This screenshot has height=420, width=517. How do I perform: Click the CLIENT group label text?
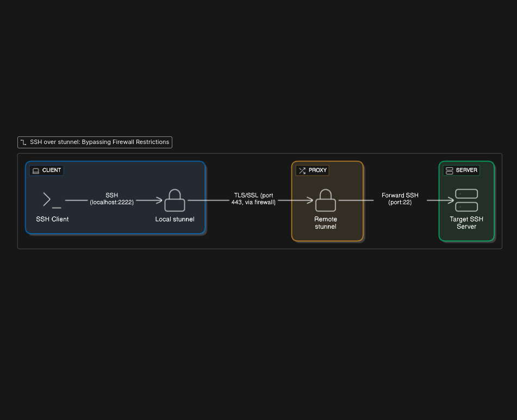tap(52, 170)
